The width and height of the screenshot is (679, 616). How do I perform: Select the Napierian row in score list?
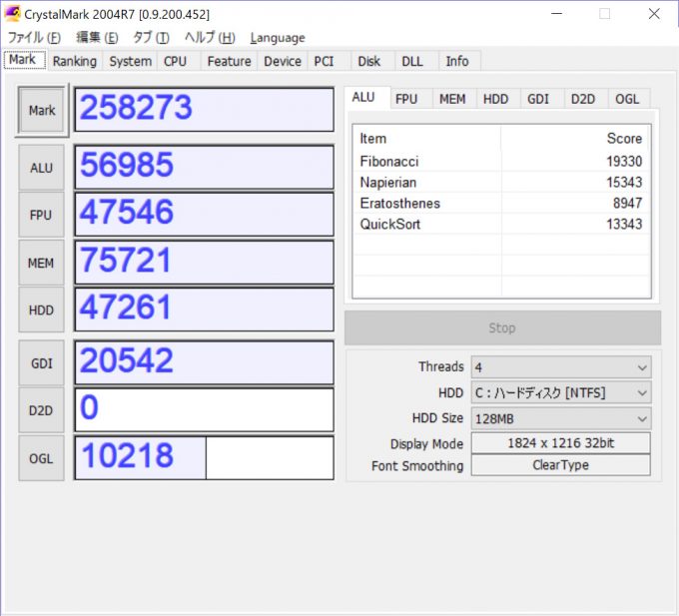[501, 183]
